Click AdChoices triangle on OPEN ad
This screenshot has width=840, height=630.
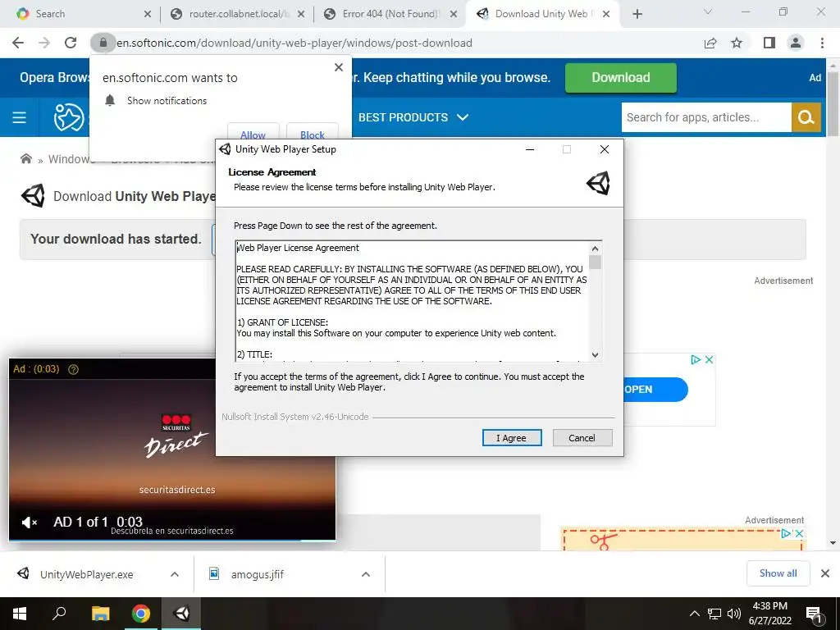pos(696,359)
